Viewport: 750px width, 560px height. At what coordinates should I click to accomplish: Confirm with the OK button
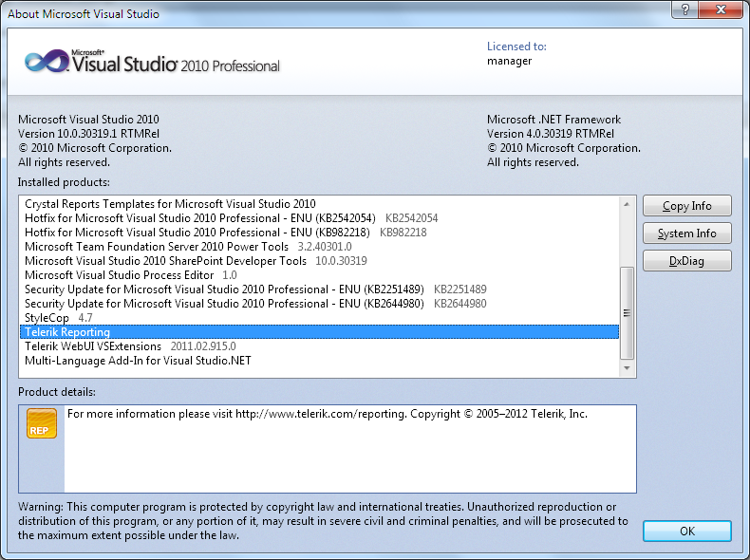[686, 532]
